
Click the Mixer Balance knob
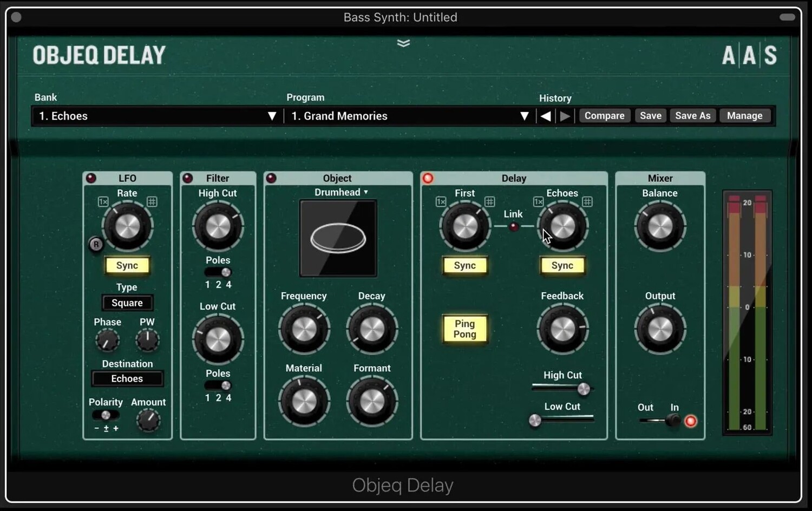pos(660,226)
